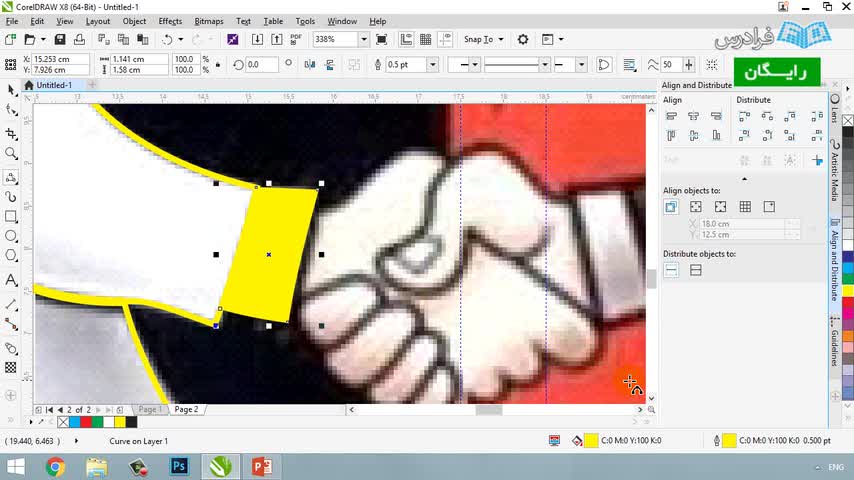
Task: Click the Save icon
Action: point(60,39)
